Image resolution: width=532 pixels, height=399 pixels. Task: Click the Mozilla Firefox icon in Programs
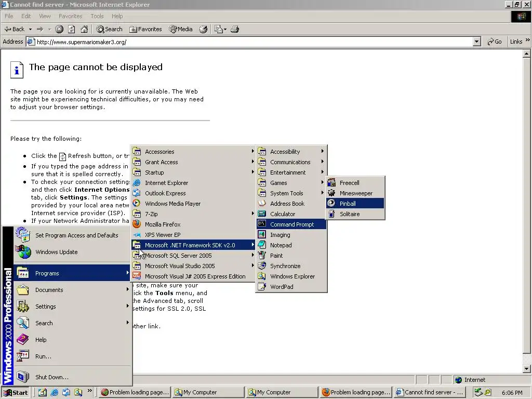[137, 224]
